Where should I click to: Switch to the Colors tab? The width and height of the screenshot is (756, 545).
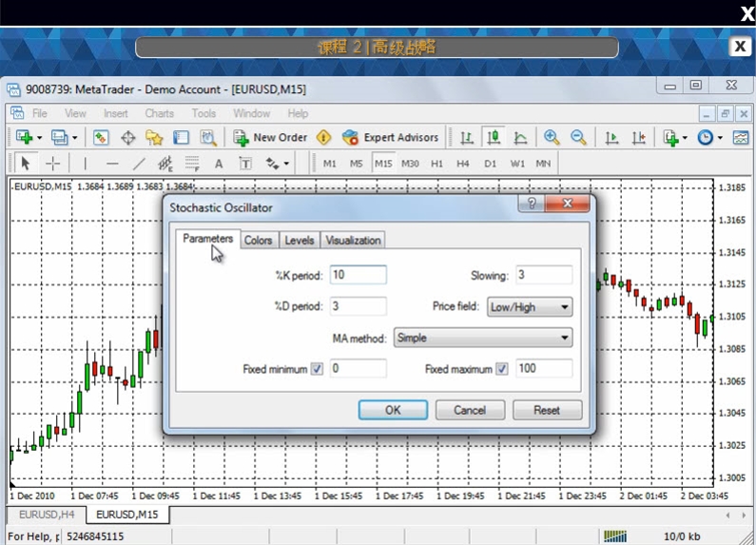pos(258,241)
